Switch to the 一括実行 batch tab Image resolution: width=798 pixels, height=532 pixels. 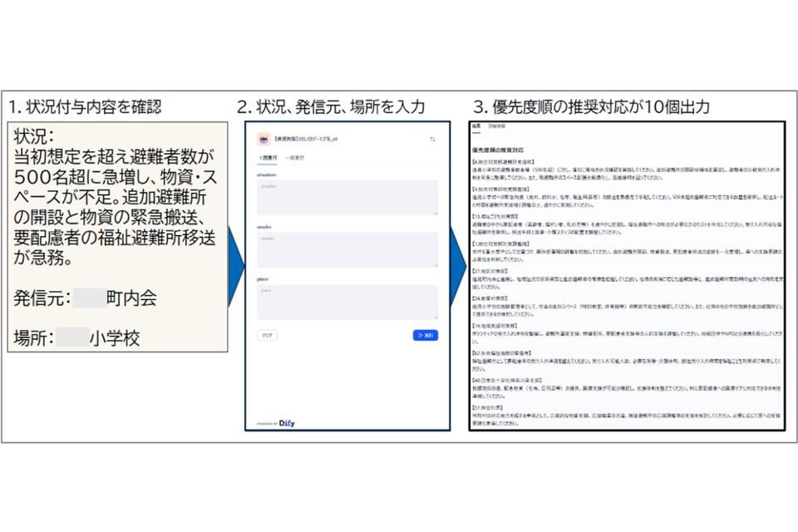click(x=294, y=158)
